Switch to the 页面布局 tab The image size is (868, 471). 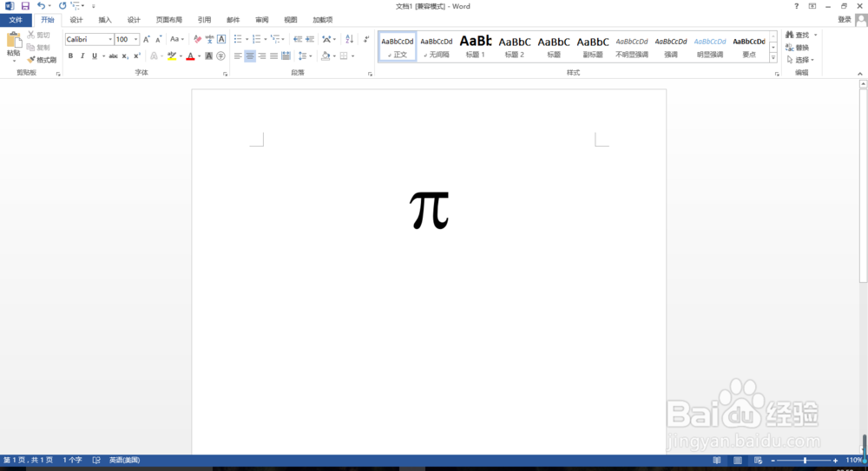point(169,20)
